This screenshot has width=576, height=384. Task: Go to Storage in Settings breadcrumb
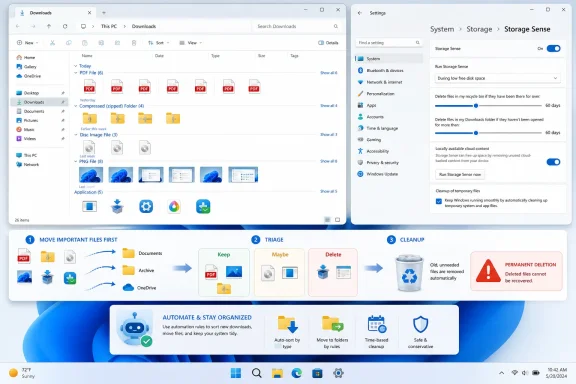pyautogui.click(x=479, y=29)
